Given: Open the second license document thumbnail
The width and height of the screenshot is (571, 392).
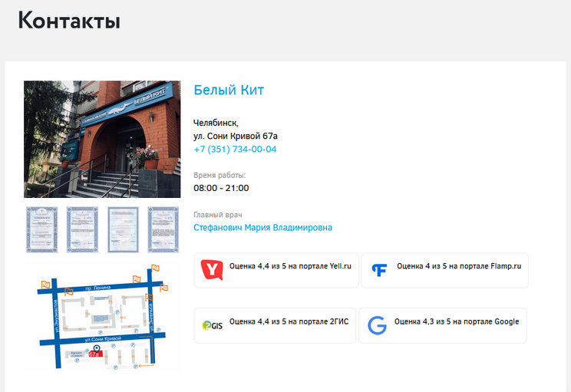Looking at the screenshot, I should point(82,229).
